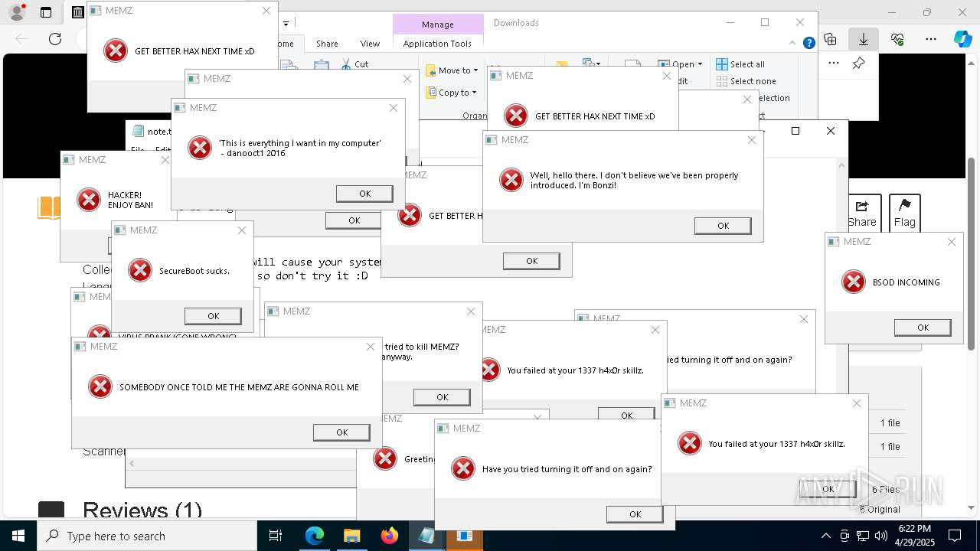Open Edge downloads icon
The height and width of the screenshot is (551, 980).
pos(864,39)
